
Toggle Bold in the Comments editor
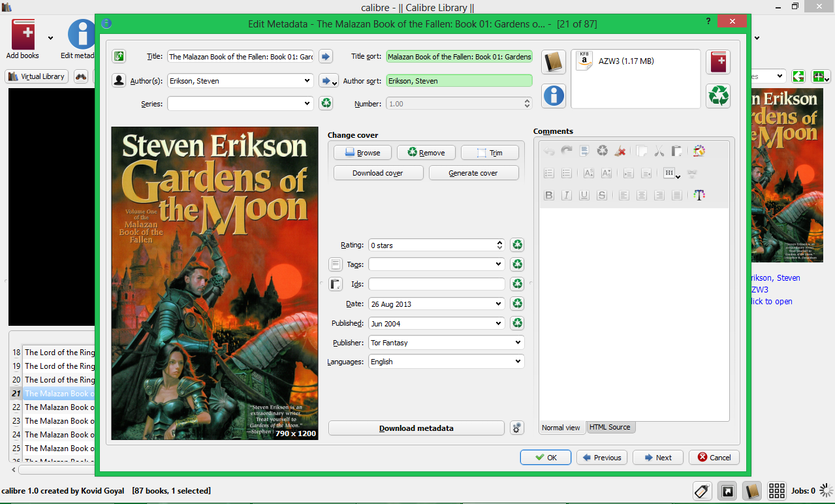pyautogui.click(x=549, y=195)
